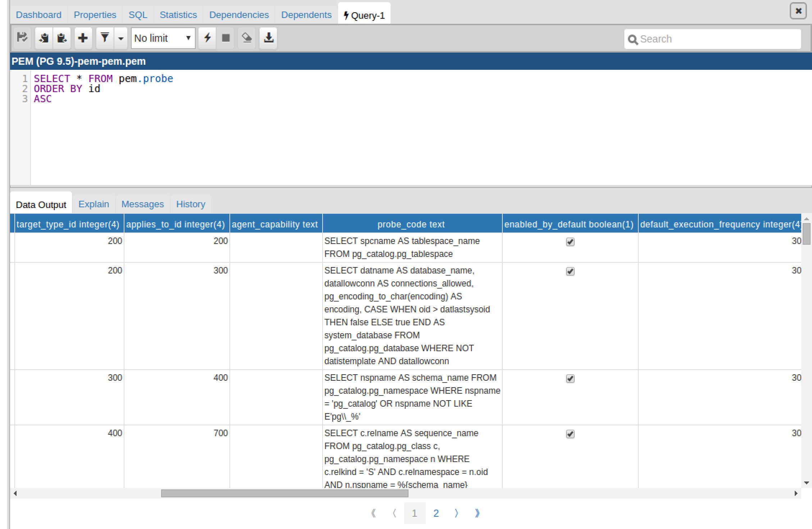Click the copy row clipboard icon
812x529 pixels.
pyautogui.click(x=44, y=38)
